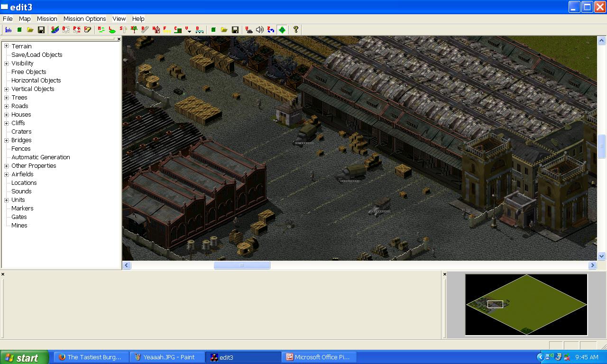The width and height of the screenshot is (607, 364).
Task: Select Free Objects in the tree
Action: (29, 72)
